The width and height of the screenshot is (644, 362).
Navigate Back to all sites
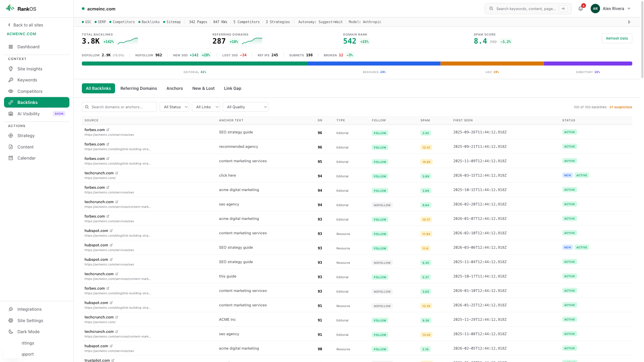tap(29, 25)
